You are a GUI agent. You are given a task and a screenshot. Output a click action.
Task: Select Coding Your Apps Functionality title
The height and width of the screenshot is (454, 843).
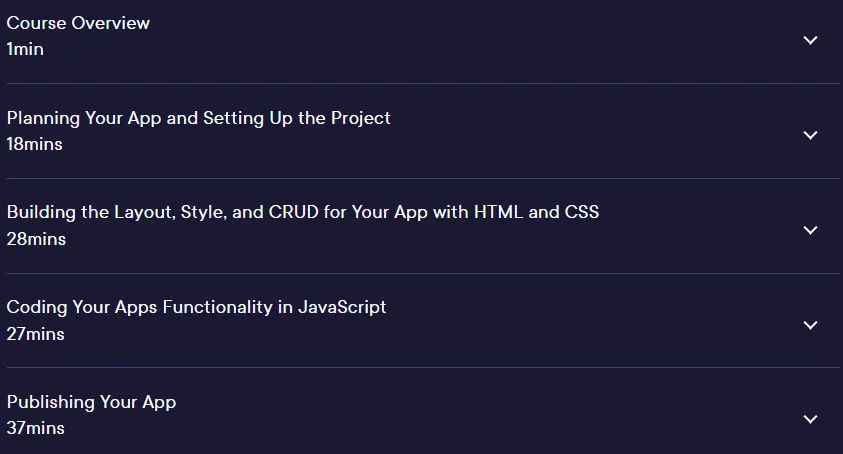coord(196,307)
